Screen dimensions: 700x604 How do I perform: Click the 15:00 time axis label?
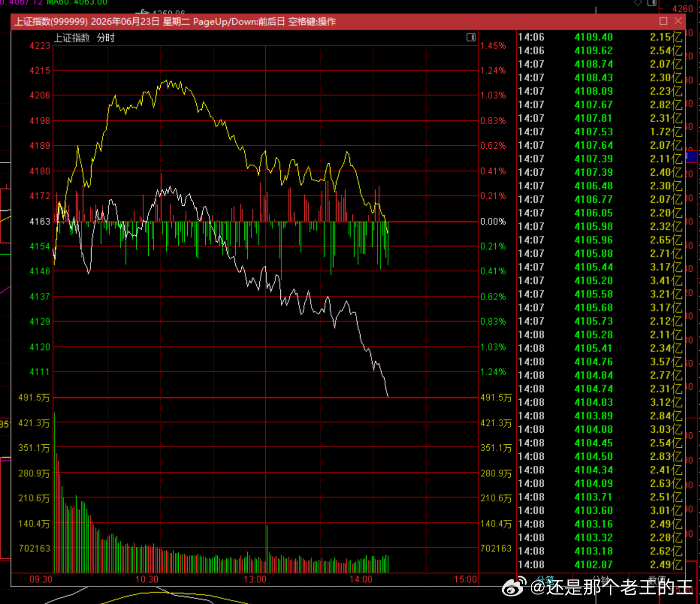(x=465, y=579)
